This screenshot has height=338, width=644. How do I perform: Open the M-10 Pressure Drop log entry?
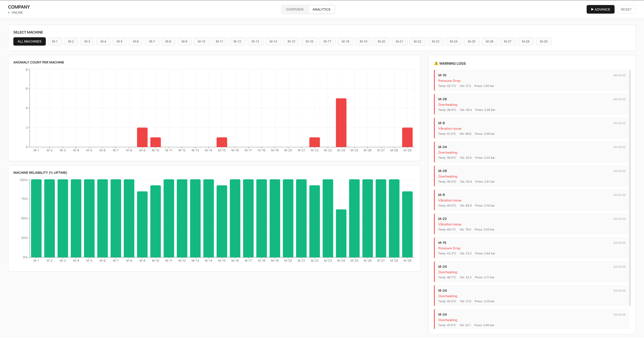[531, 80]
